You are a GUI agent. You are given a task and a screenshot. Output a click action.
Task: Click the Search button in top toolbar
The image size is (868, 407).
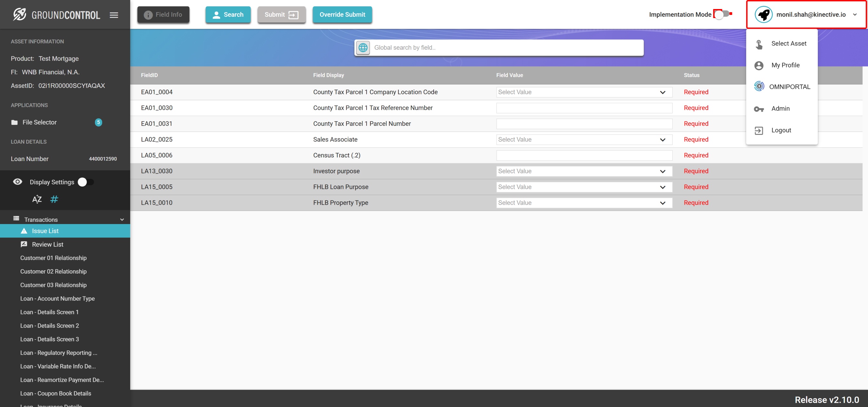click(228, 15)
